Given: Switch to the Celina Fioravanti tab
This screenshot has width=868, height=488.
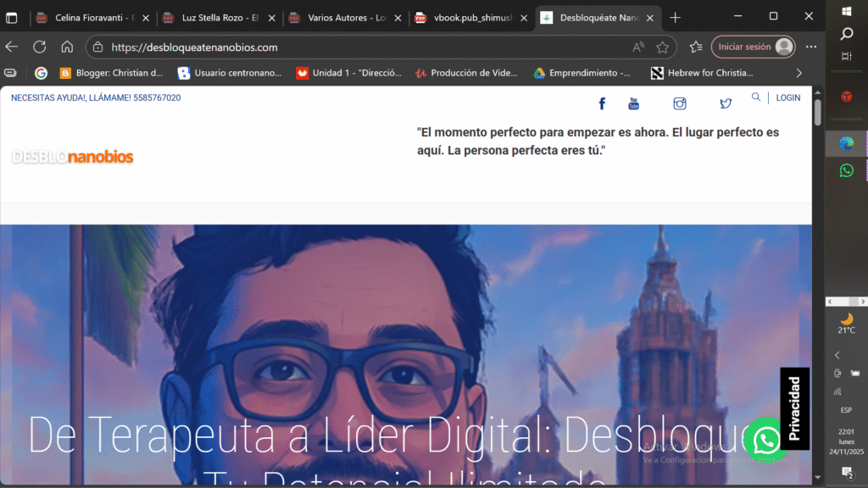Looking at the screenshot, I should pyautogui.click(x=89, y=17).
